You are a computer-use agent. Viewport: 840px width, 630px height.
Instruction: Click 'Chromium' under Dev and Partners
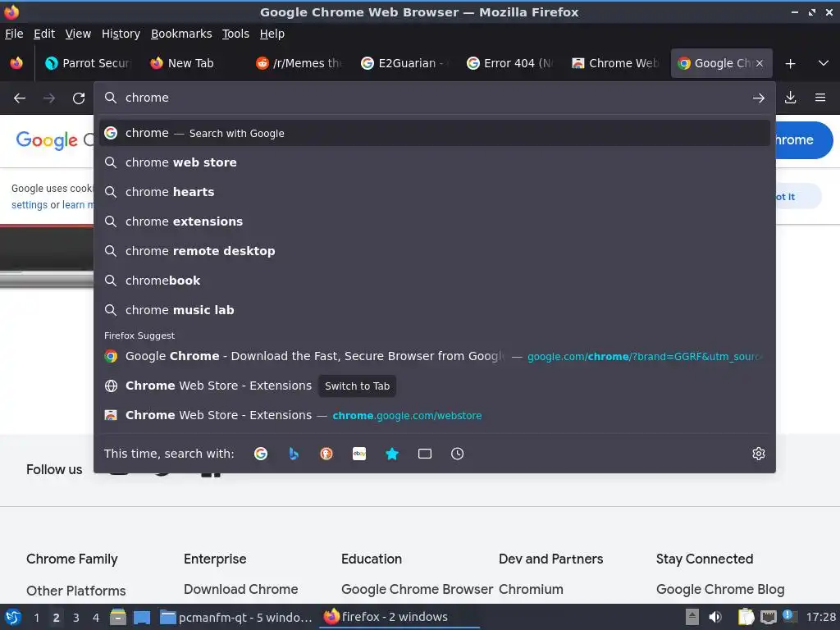pyautogui.click(x=531, y=589)
